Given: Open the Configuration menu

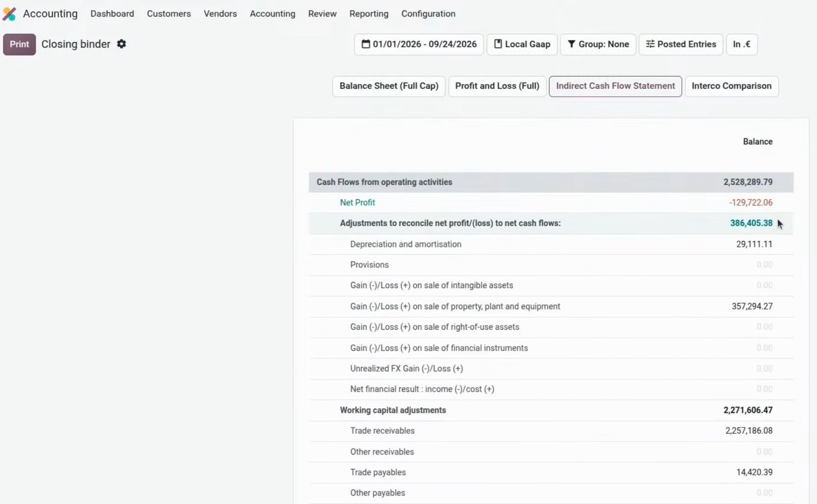Looking at the screenshot, I should (x=428, y=14).
